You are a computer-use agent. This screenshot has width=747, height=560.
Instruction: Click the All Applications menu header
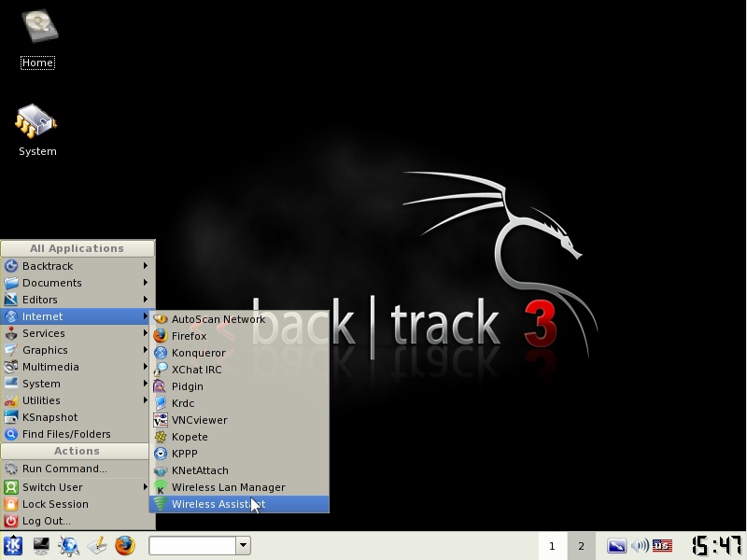coord(78,248)
